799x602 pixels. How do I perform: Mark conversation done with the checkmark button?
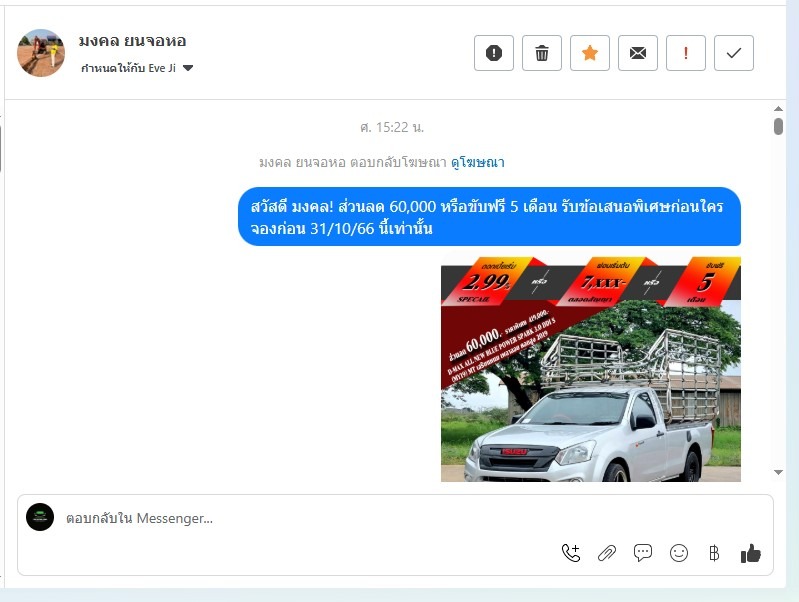733,53
